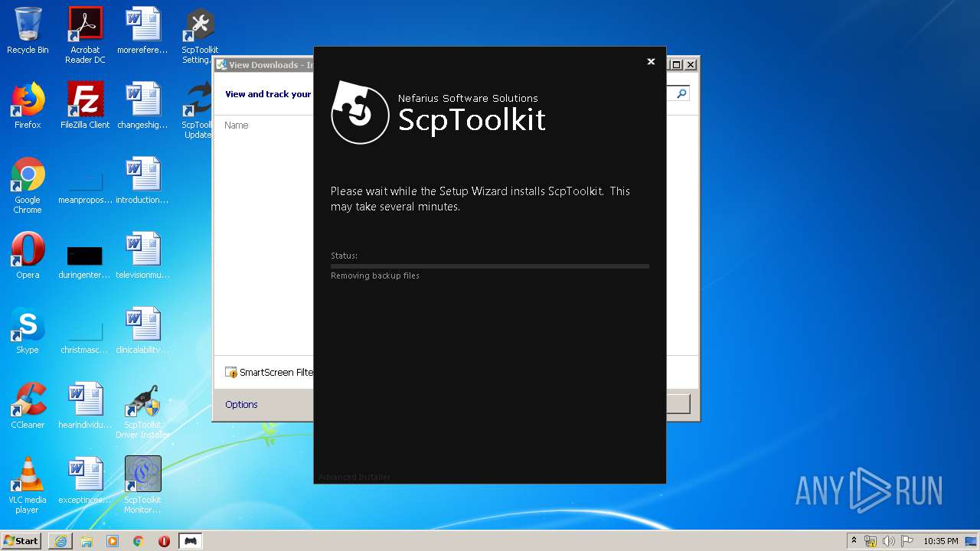
Task: Click the ScpToolkit puzzle logo
Action: click(359, 112)
